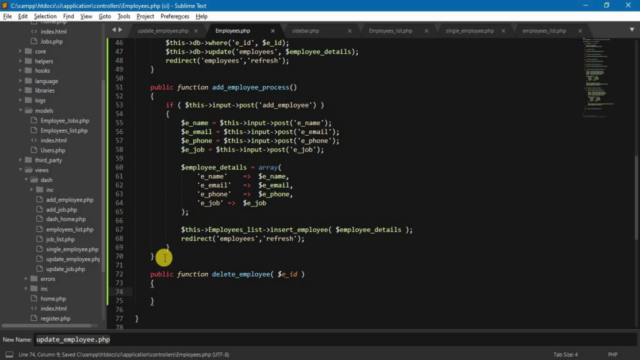Open the Edit menu
The width and height of the screenshot is (640, 360).
[23, 16]
